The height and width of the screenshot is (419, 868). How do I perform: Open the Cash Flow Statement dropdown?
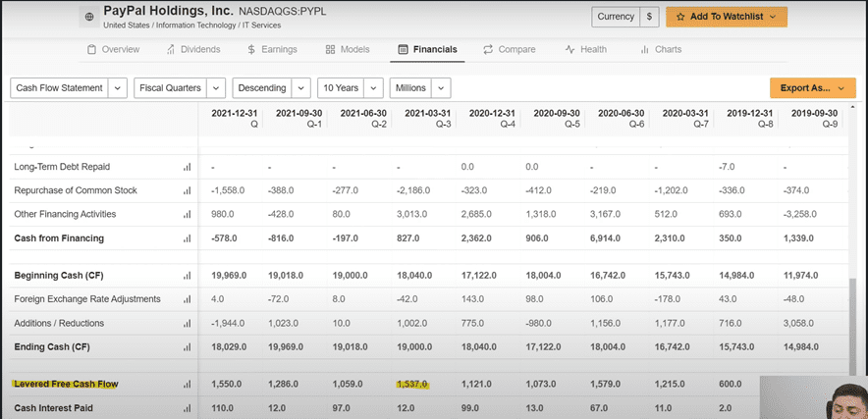[69, 88]
